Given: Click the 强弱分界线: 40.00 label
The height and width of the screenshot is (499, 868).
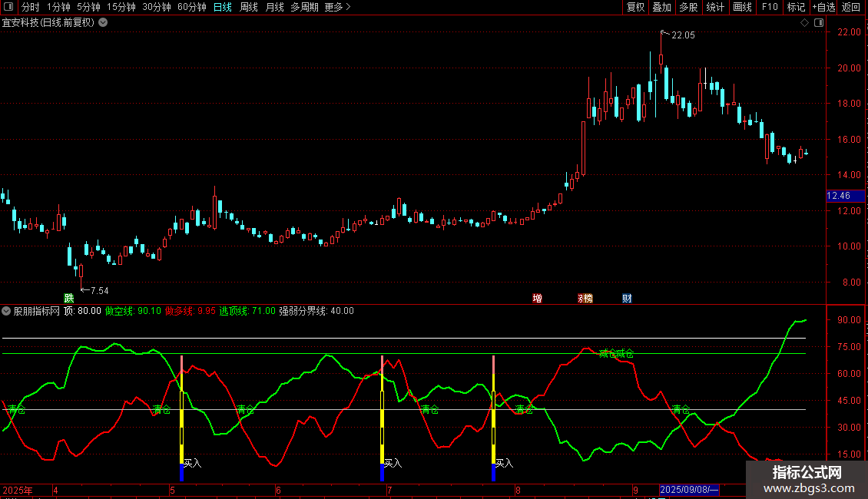Looking at the screenshot, I should coord(316,311).
